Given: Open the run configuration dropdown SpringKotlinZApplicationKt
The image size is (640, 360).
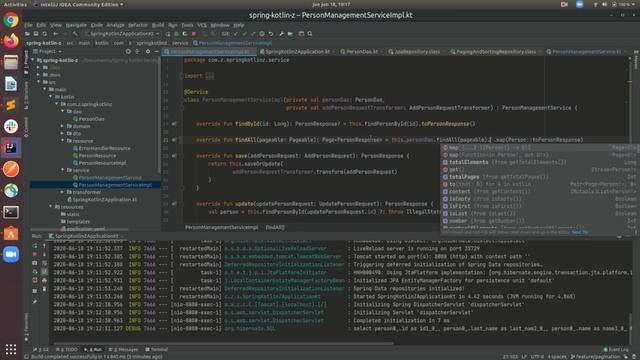Looking at the screenshot, I should point(122,34).
